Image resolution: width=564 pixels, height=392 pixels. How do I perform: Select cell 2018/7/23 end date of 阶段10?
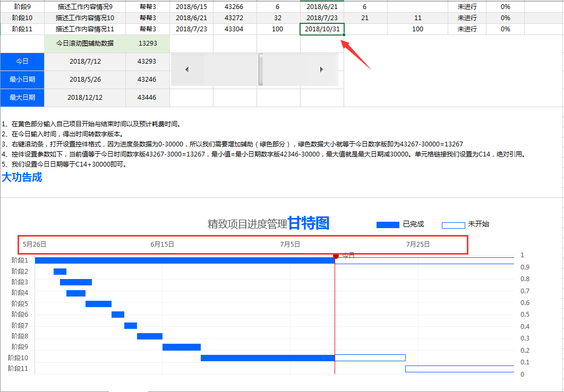coord(322,18)
